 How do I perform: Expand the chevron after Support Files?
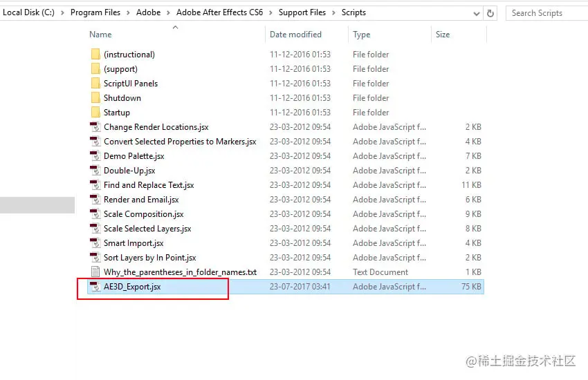click(x=333, y=12)
